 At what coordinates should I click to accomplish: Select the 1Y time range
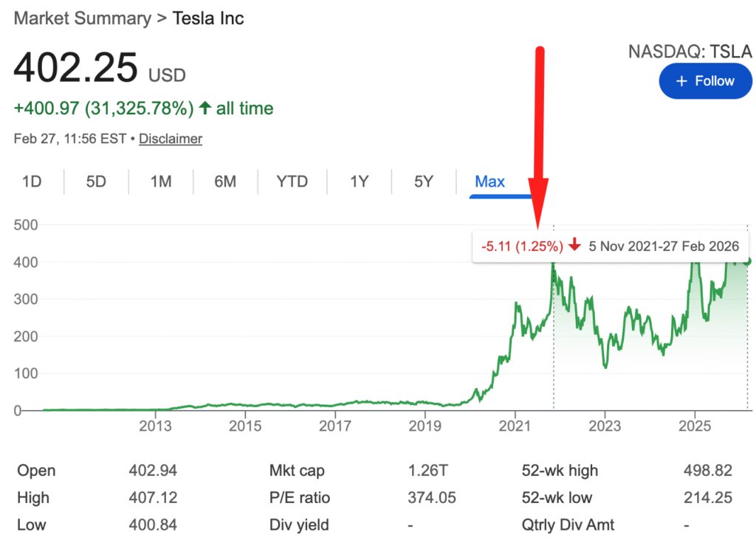pos(359,181)
